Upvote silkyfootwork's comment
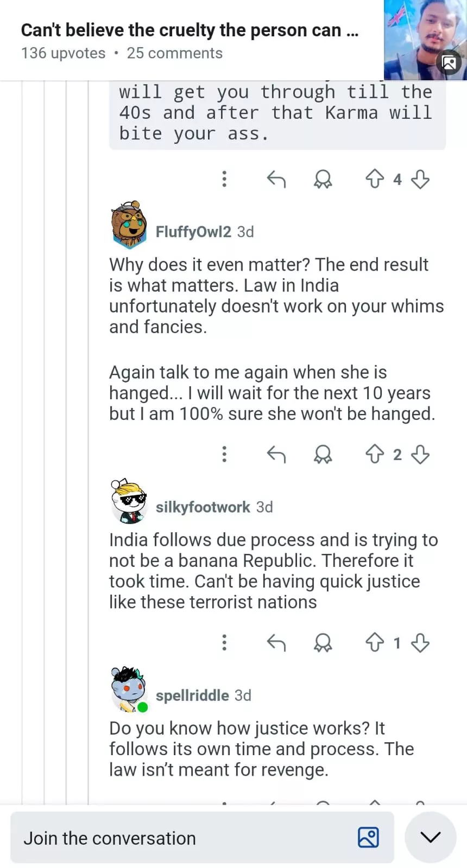 [375, 642]
